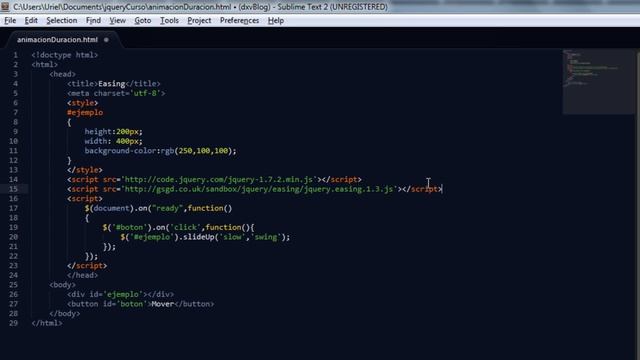Open the Edit menu
The height and width of the screenshot is (360, 640).
pos(31,20)
